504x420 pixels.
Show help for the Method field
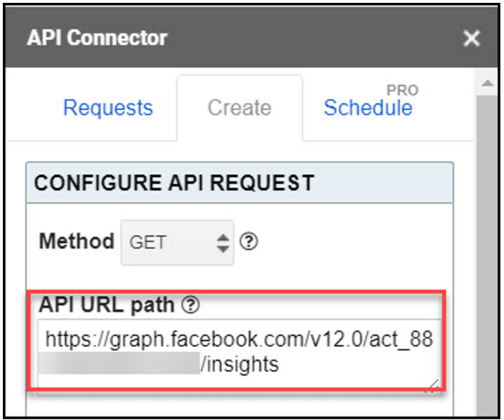pos(249,242)
